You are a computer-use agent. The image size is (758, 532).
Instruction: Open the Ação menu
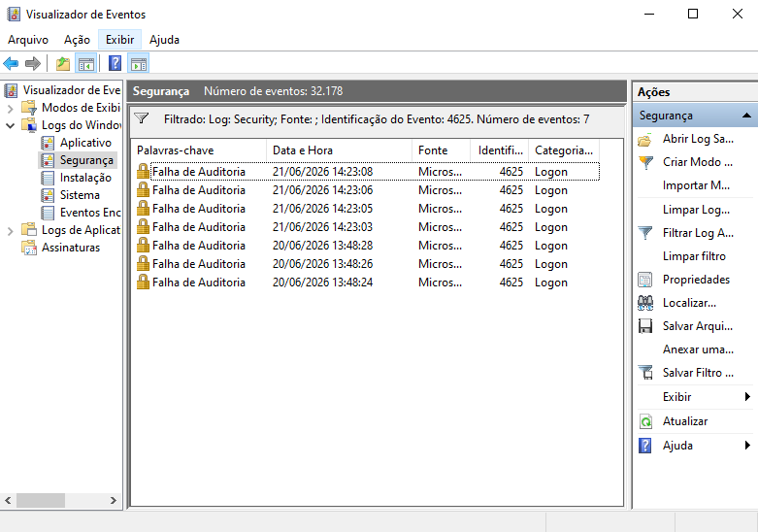[x=78, y=40]
